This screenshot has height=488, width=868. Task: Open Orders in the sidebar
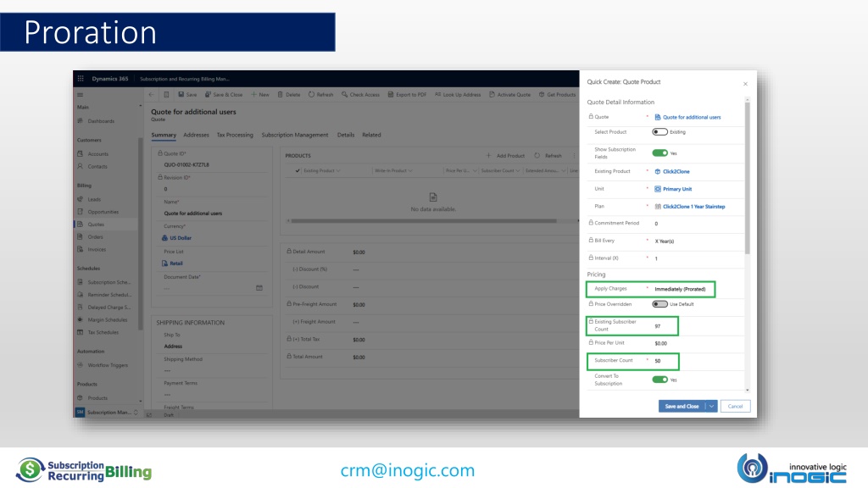click(95, 237)
